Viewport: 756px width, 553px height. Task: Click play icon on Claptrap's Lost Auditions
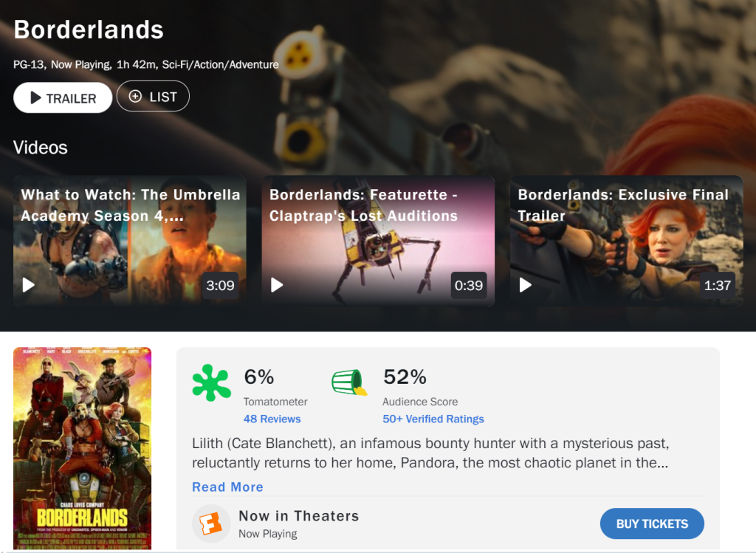(x=277, y=286)
